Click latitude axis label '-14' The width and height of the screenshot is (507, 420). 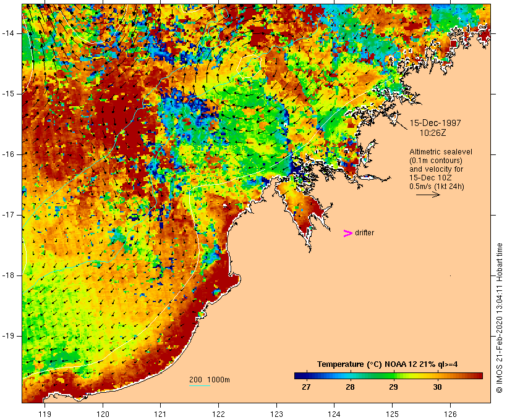tap(8, 33)
